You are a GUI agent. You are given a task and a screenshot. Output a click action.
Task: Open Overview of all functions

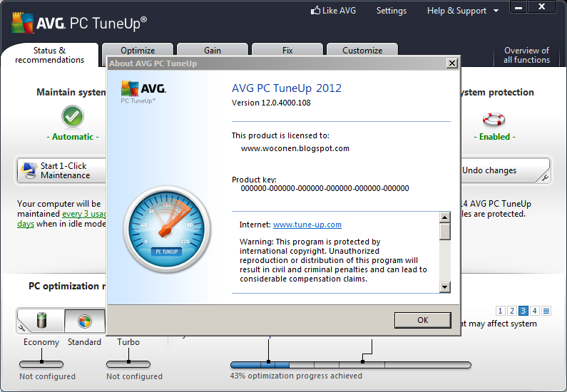pyautogui.click(x=526, y=55)
